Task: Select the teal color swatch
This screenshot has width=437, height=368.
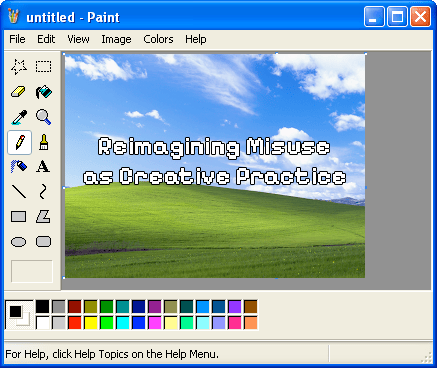Action: pyautogui.click(x=123, y=307)
